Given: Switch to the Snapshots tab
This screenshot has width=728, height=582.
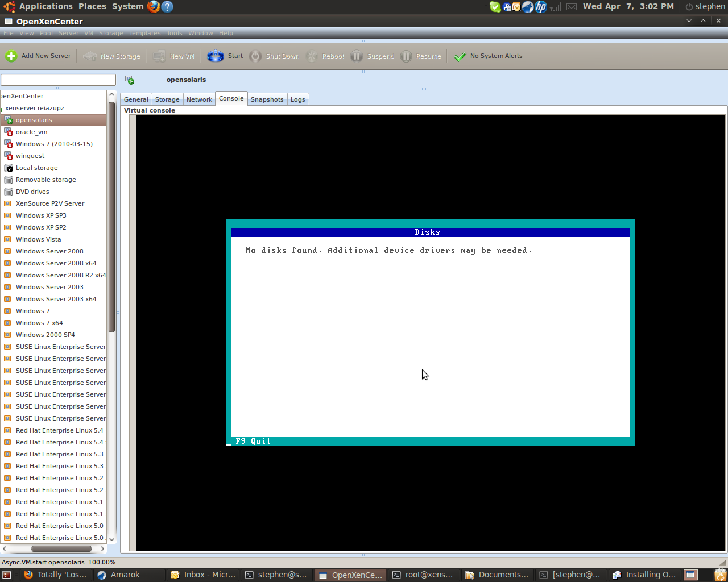Looking at the screenshot, I should click(267, 99).
